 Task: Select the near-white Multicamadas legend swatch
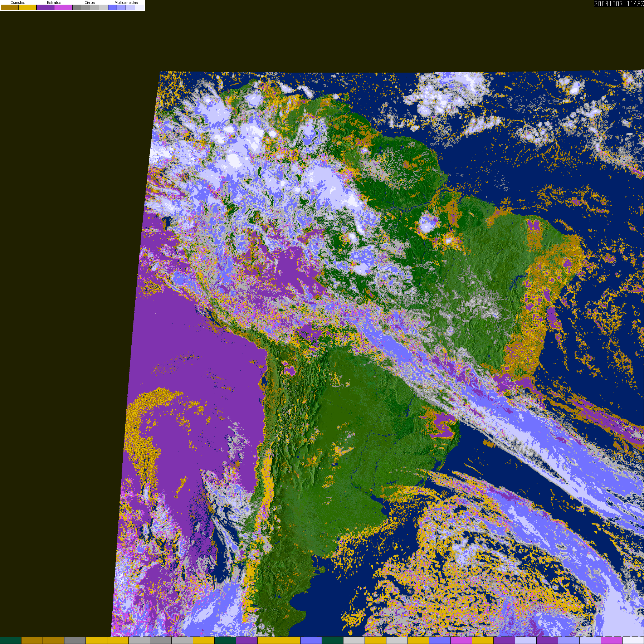pyautogui.click(x=140, y=7)
